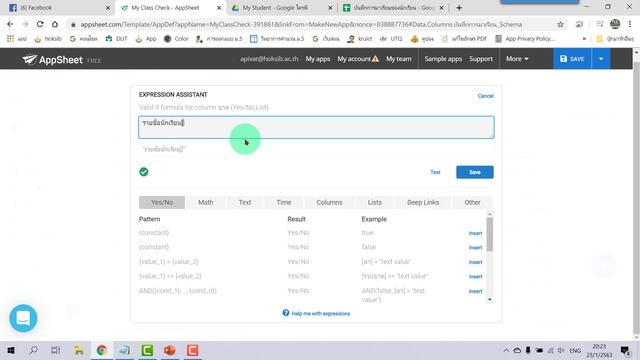The width and height of the screenshot is (640, 360).
Task: Open the More menu
Action: 517,59
